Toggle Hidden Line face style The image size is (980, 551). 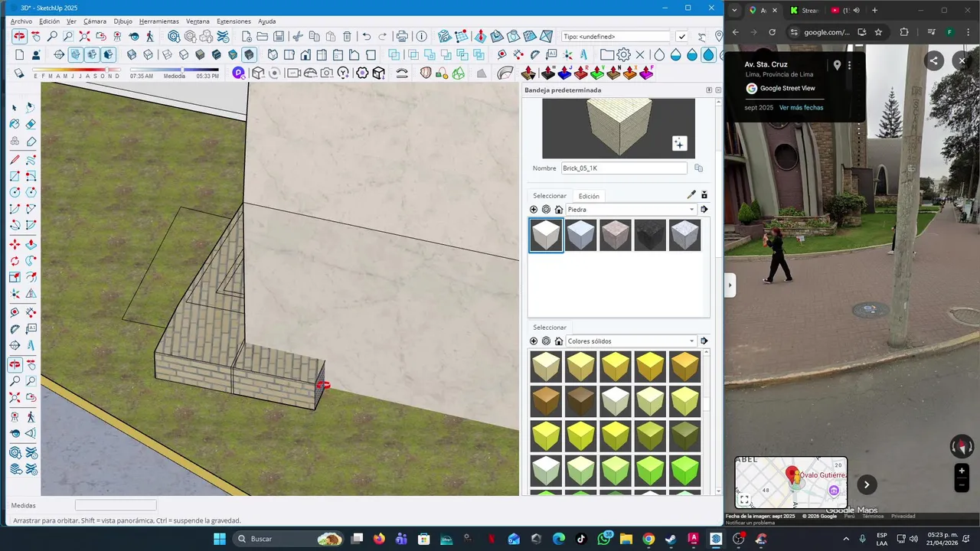[x=183, y=55]
